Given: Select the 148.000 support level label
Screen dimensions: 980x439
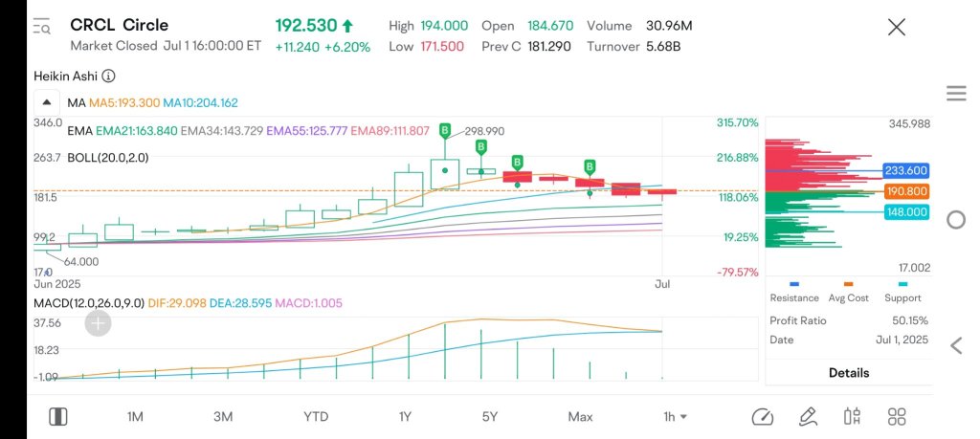Looking at the screenshot, I should 905,212.
